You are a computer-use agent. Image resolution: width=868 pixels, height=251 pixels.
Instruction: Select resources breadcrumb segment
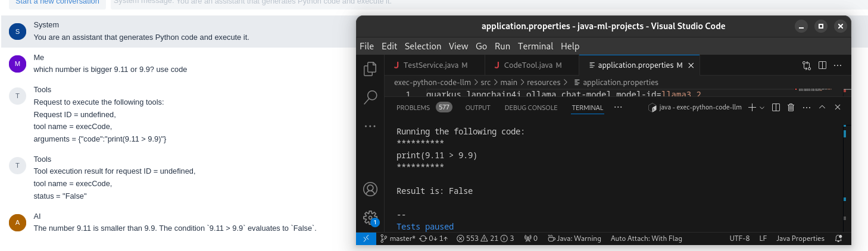pyautogui.click(x=544, y=83)
